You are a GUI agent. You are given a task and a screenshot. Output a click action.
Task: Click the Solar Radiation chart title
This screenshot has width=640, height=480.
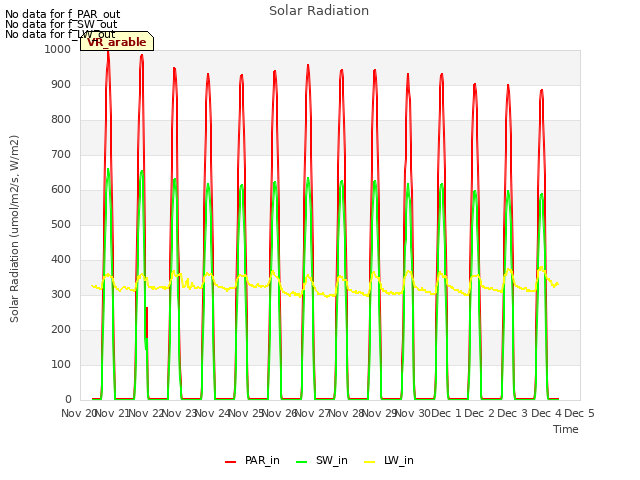pos(319,11)
